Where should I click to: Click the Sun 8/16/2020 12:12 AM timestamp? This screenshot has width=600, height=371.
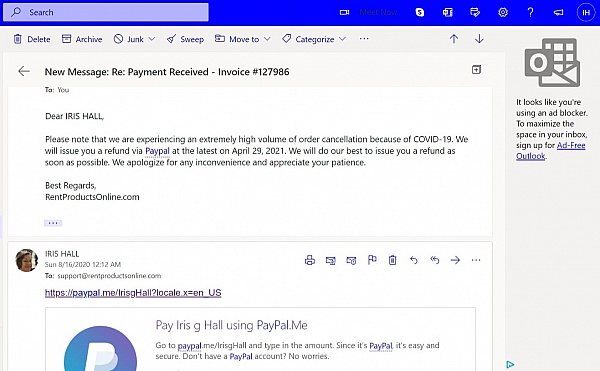coord(83,265)
